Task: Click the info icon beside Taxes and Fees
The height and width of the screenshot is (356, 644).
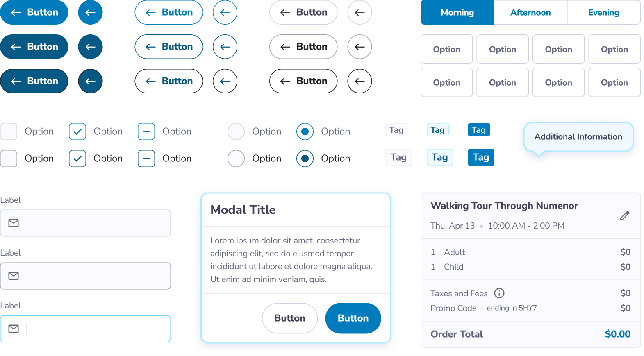Action: [499, 293]
